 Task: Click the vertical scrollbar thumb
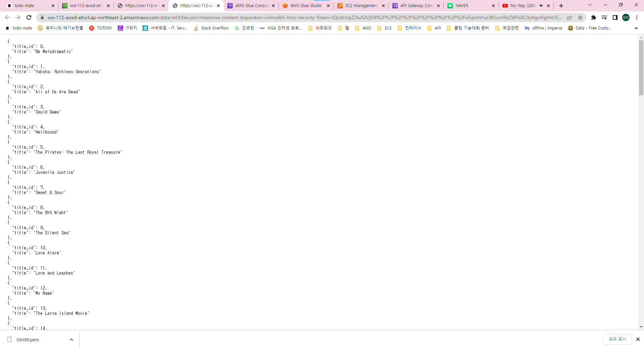pyautogui.click(x=641, y=67)
